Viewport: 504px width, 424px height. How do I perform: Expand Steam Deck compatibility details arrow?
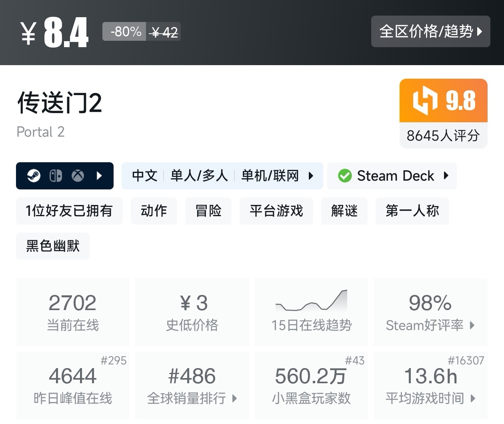[446, 176]
